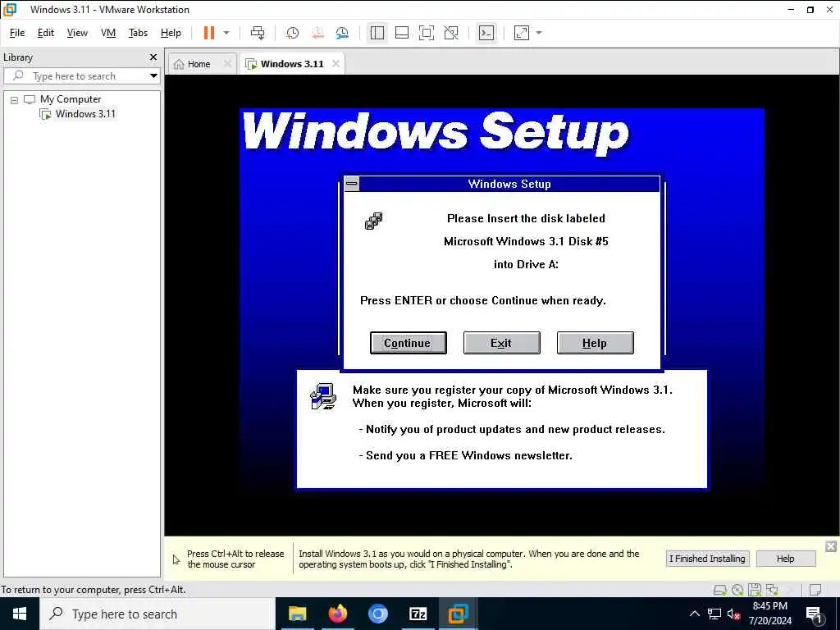
Task: Open the Windows Start menu
Action: pyautogui.click(x=20, y=614)
